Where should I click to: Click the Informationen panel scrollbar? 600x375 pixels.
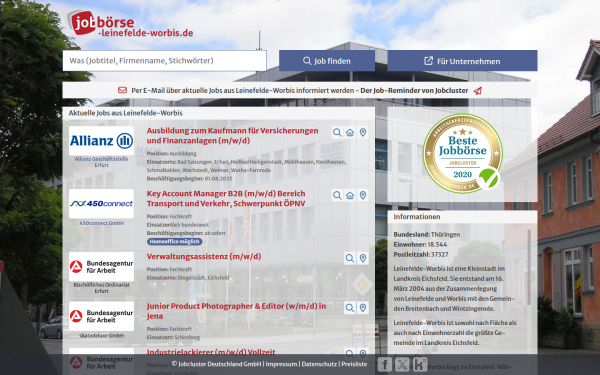pos(529,268)
